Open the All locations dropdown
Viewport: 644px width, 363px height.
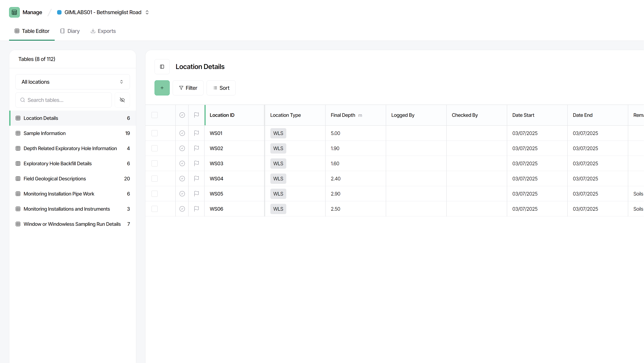[x=72, y=82]
